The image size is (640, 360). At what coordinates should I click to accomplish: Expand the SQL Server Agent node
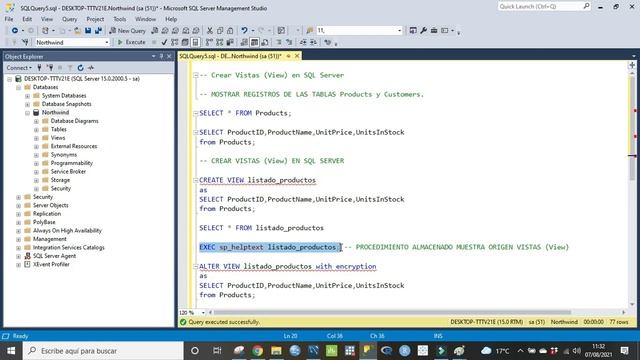tap(18, 256)
